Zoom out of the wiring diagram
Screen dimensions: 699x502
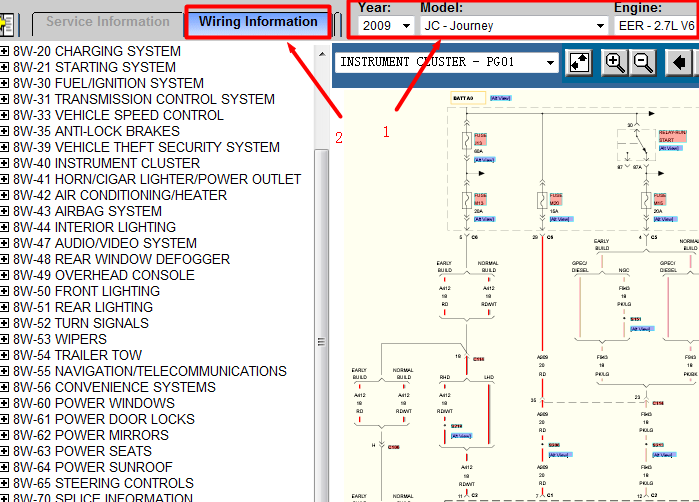pos(643,62)
